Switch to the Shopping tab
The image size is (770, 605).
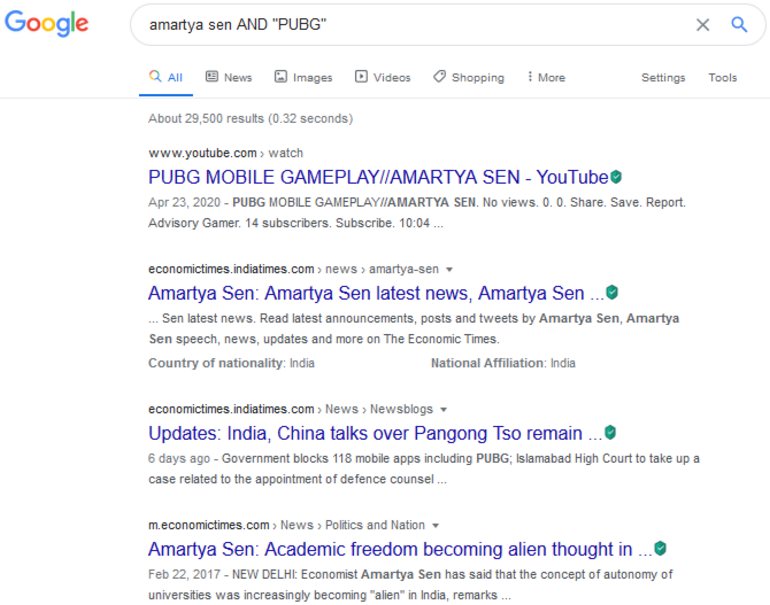pyautogui.click(x=468, y=77)
